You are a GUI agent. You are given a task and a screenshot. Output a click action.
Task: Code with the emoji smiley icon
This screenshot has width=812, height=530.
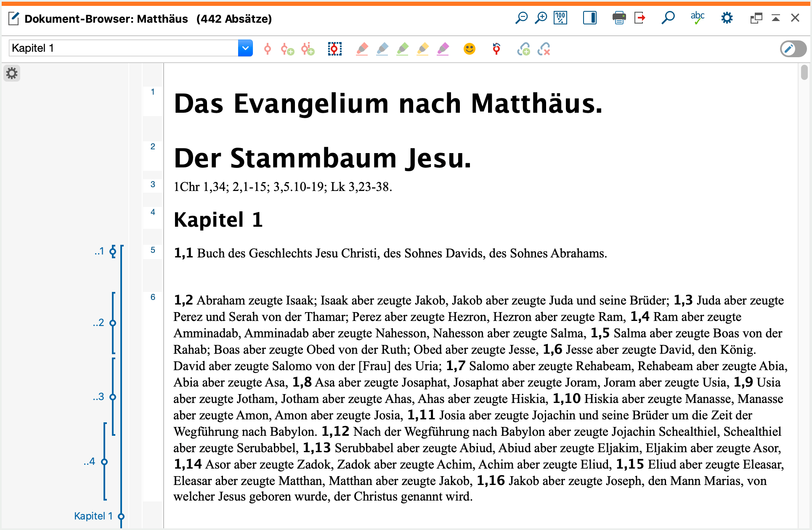(470, 49)
